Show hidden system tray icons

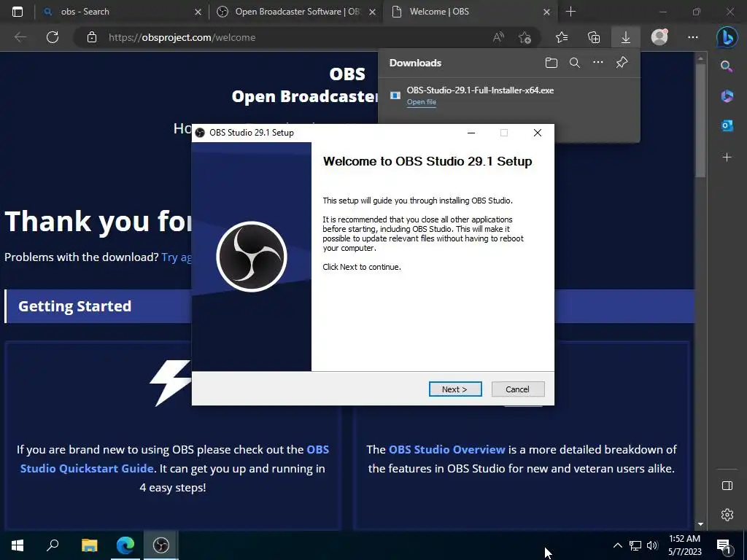(617, 545)
